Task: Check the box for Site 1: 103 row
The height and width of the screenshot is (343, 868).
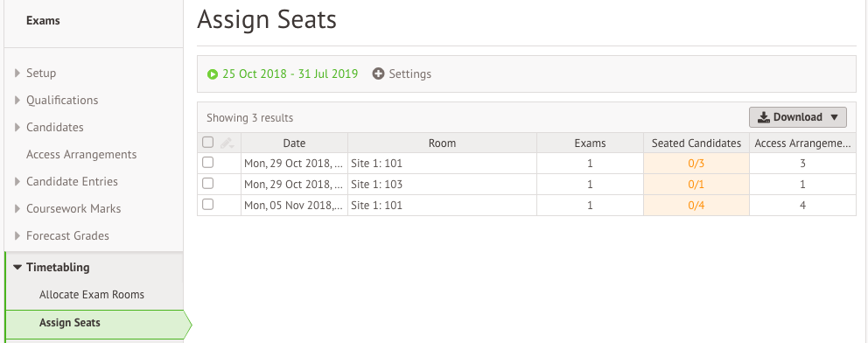Action: tap(207, 184)
